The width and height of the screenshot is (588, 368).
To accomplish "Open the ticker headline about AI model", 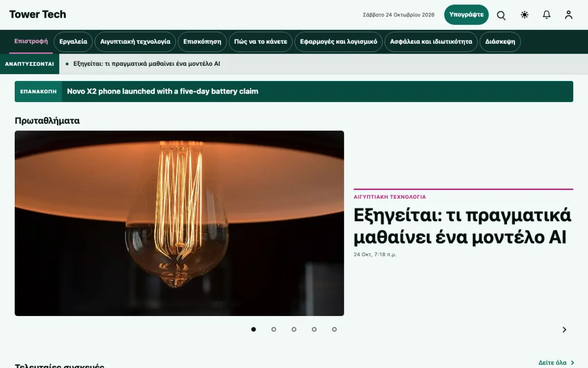I will point(147,64).
